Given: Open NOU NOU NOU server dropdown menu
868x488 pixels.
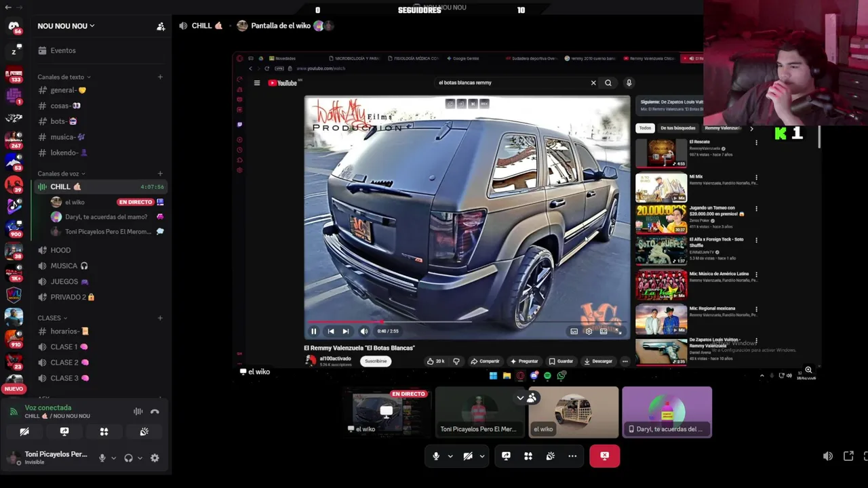Looking at the screenshot, I should pyautogui.click(x=66, y=26).
